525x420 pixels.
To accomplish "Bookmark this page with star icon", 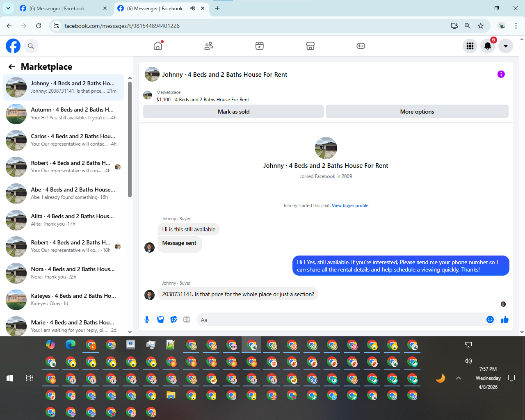I will (x=481, y=26).
